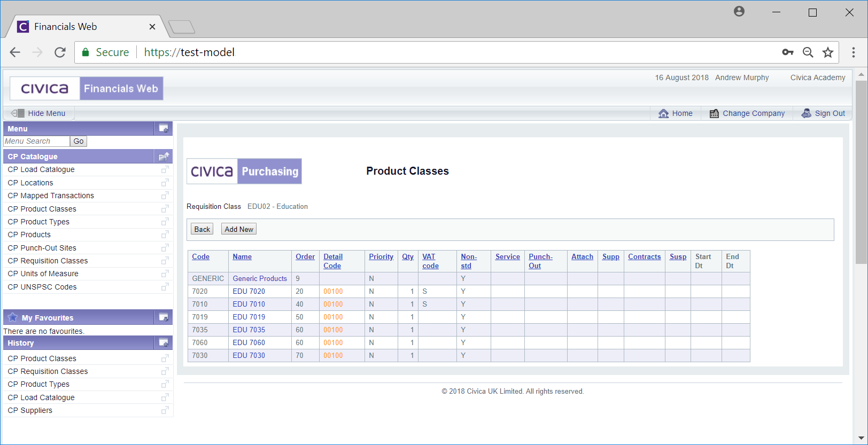This screenshot has height=445, width=868.
Task: Open CP Requisition Classes in CP Catalogue menu
Action: [x=48, y=261]
